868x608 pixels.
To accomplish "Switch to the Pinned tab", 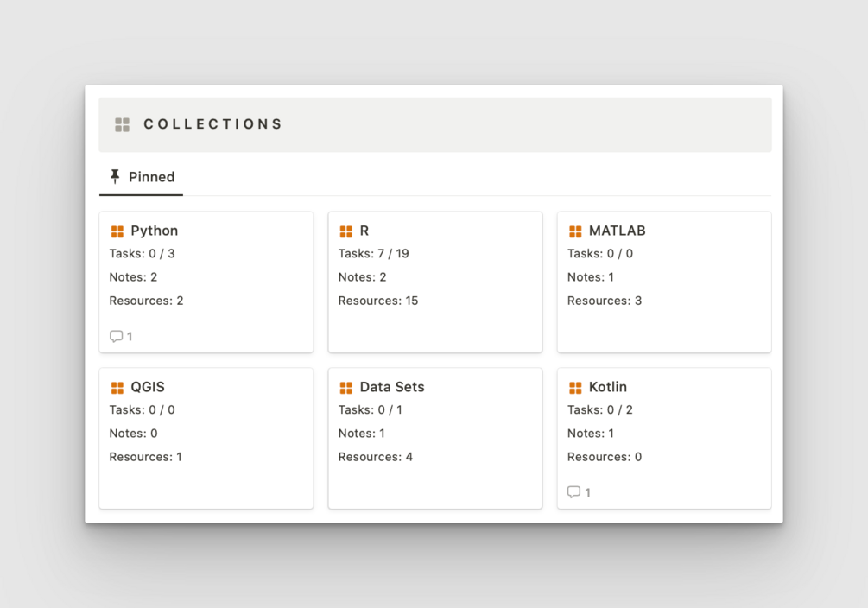I will 141,177.
